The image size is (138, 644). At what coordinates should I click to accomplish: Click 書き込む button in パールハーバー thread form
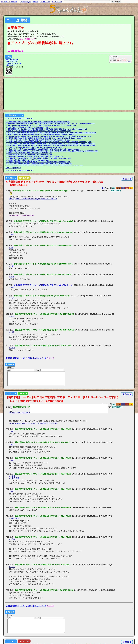[x=11, y=615]
